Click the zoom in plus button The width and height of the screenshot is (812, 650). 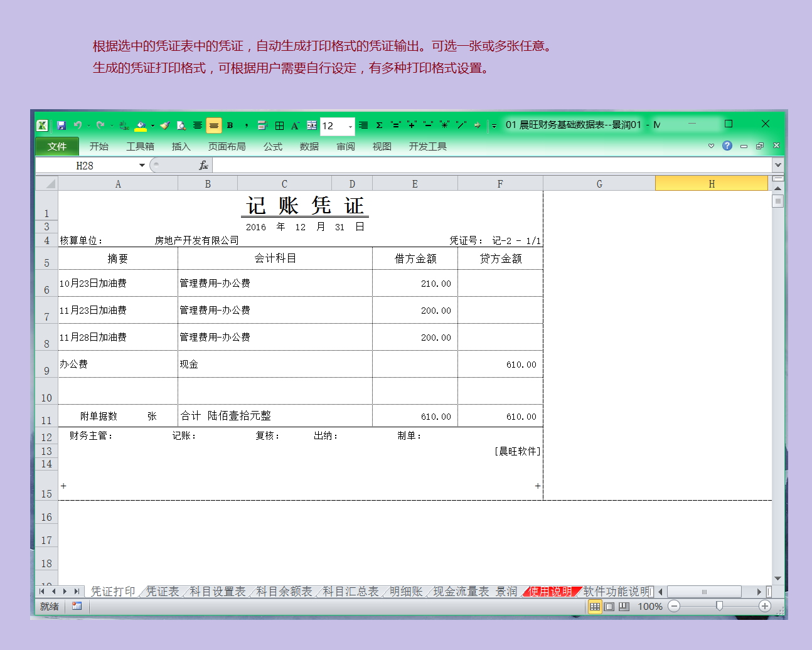[764, 606]
